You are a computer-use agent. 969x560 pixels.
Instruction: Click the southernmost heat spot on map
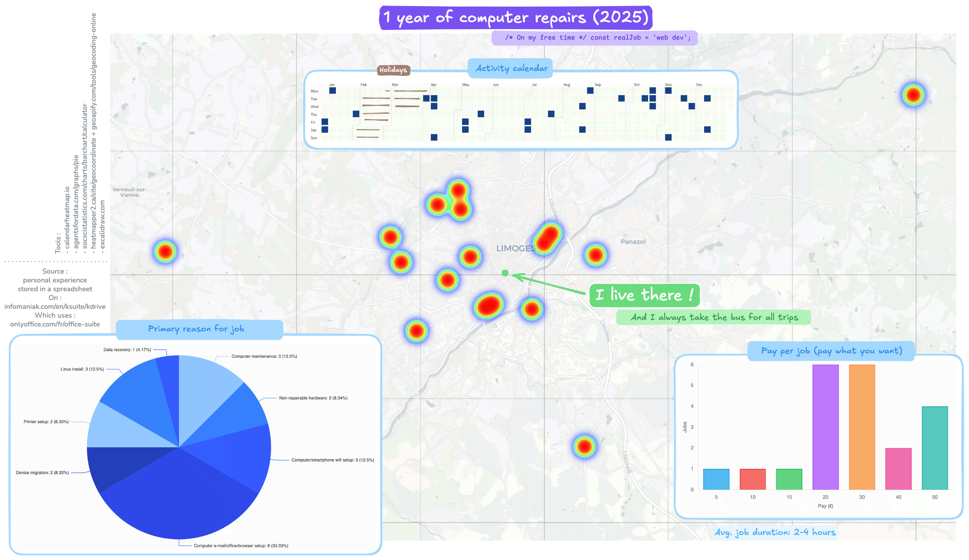click(584, 446)
